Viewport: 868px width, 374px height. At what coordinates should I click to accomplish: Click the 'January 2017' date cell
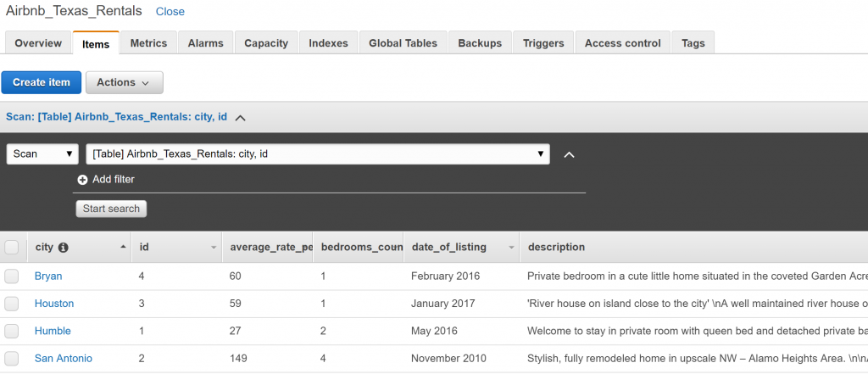click(x=442, y=304)
